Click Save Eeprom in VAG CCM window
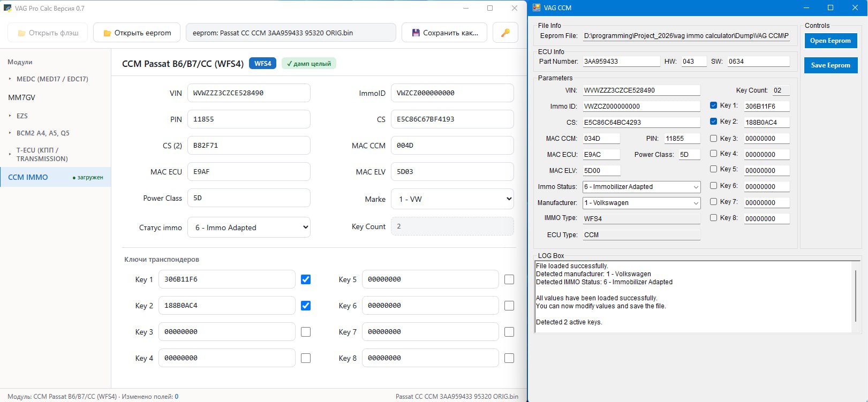This screenshot has width=868, height=402. click(x=831, y=65)
